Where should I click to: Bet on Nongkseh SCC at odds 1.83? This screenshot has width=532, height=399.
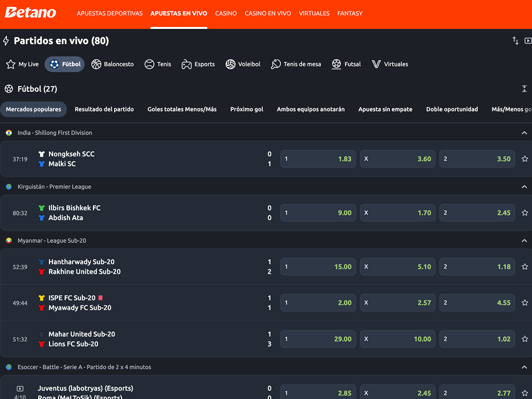pyautogui.click(x=318, y=158)
